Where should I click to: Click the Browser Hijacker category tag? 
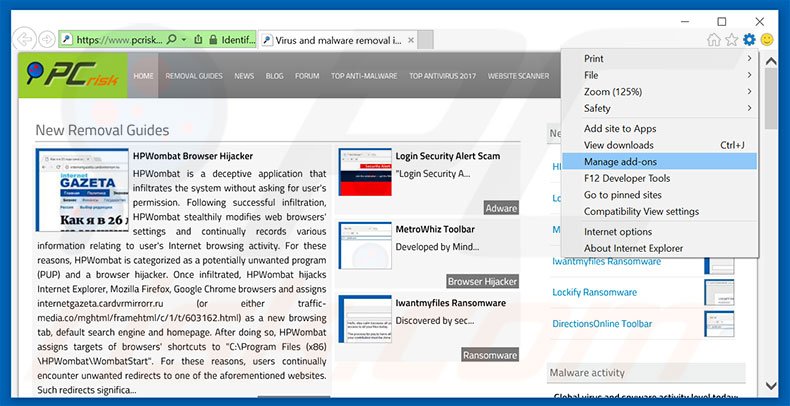click(482, 282)
